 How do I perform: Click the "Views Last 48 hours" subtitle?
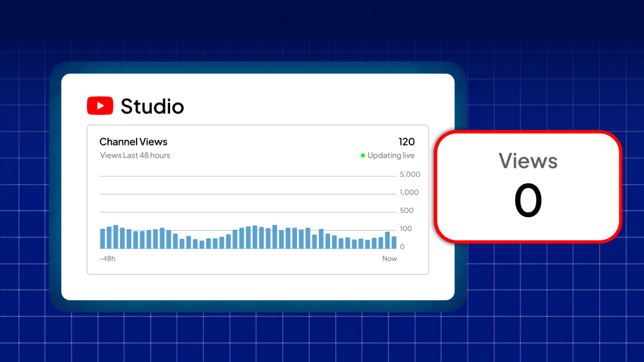pyautogui.click(x=135, y=155)
